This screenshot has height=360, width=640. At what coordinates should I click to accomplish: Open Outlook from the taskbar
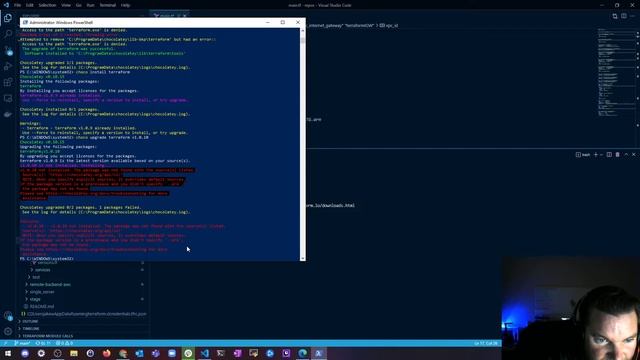[139, 353]
